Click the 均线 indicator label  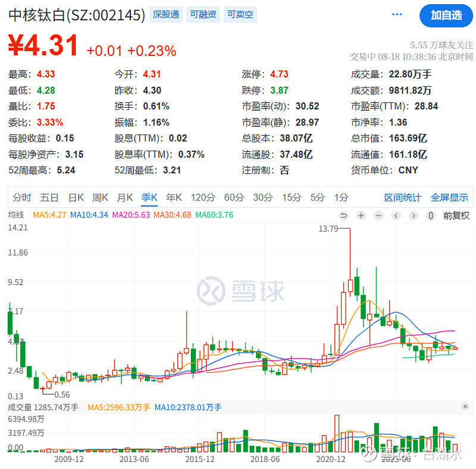click(16, 215)
